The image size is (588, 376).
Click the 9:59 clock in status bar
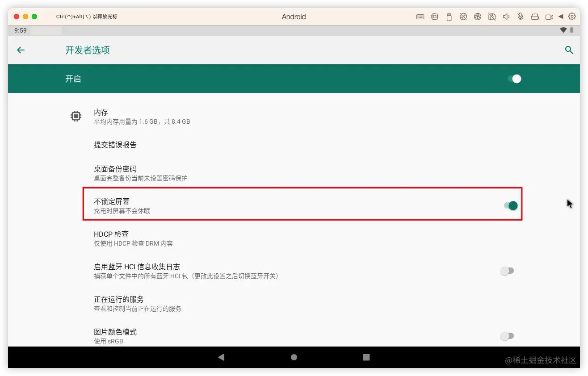point(21,30)
